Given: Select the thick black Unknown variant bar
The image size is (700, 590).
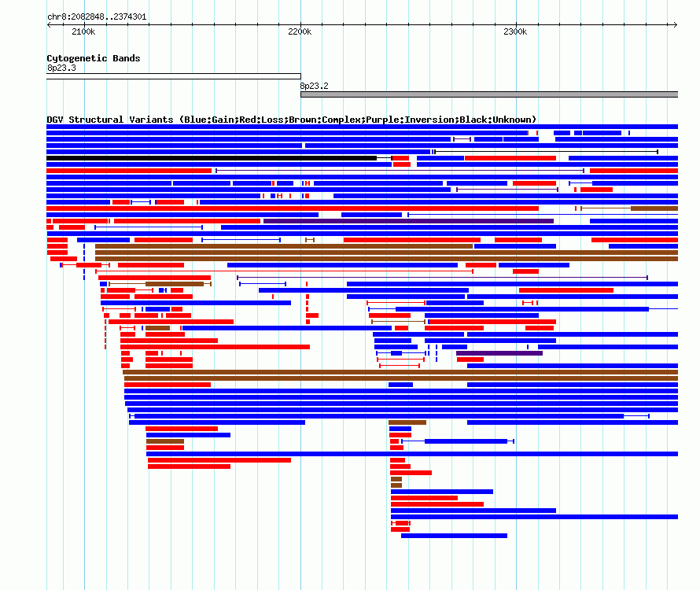Looking at the screenshot, I should [212, 158].
